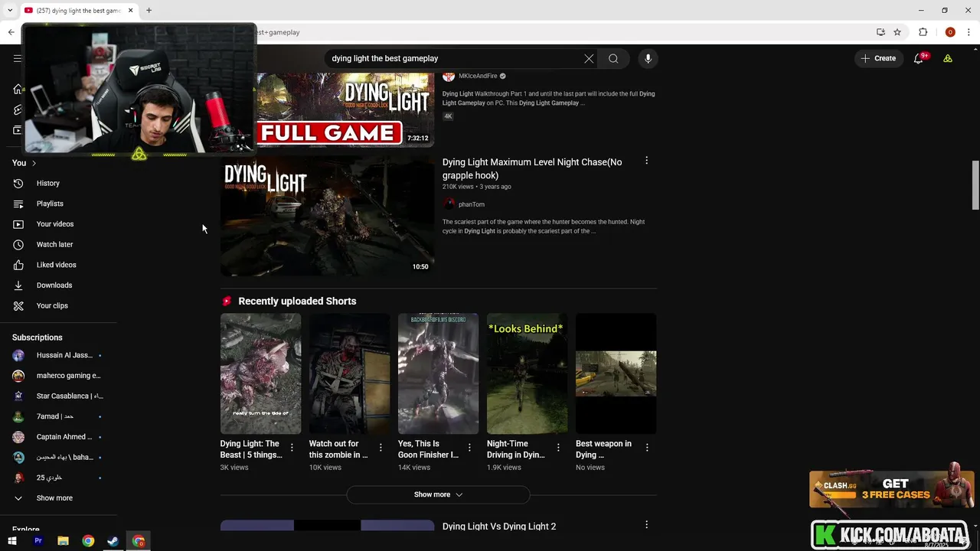Open options for Best weapon short
Screen dimensions: 980x551
[647, 448]
